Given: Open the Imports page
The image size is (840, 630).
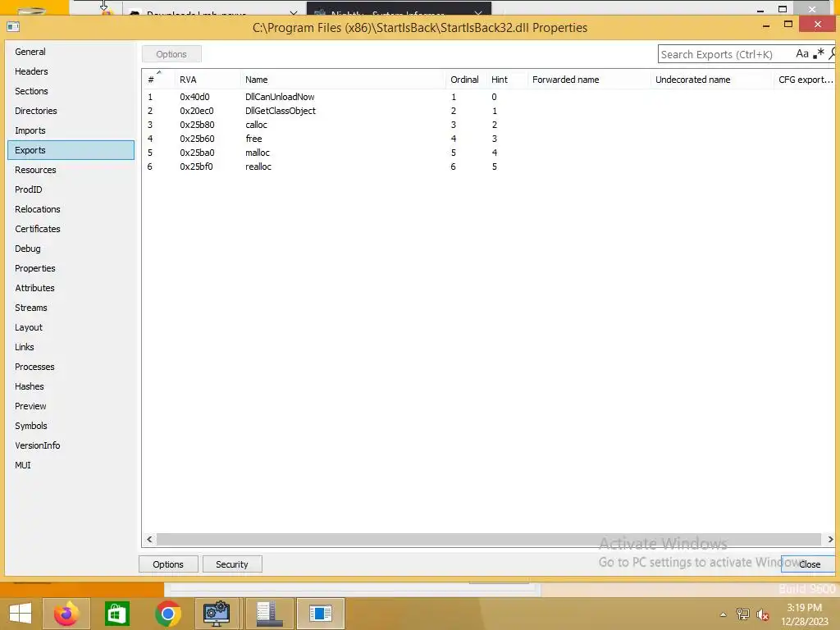Looking at the screenshot, I should click(x=71, y=130).
